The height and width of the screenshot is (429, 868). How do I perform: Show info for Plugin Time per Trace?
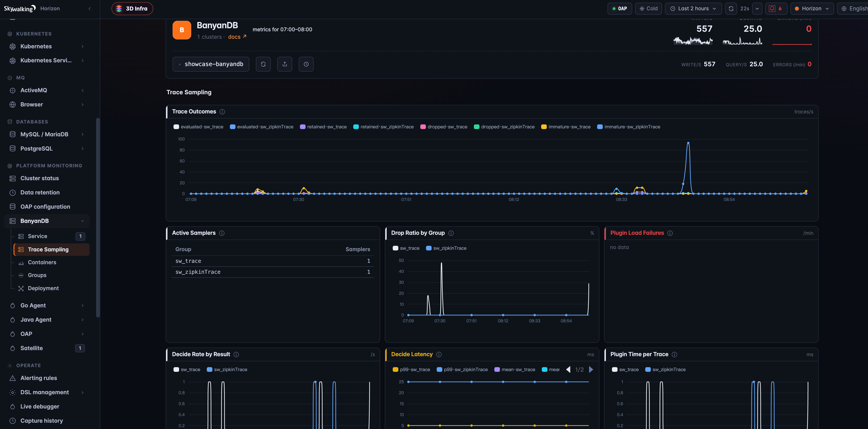675,355
